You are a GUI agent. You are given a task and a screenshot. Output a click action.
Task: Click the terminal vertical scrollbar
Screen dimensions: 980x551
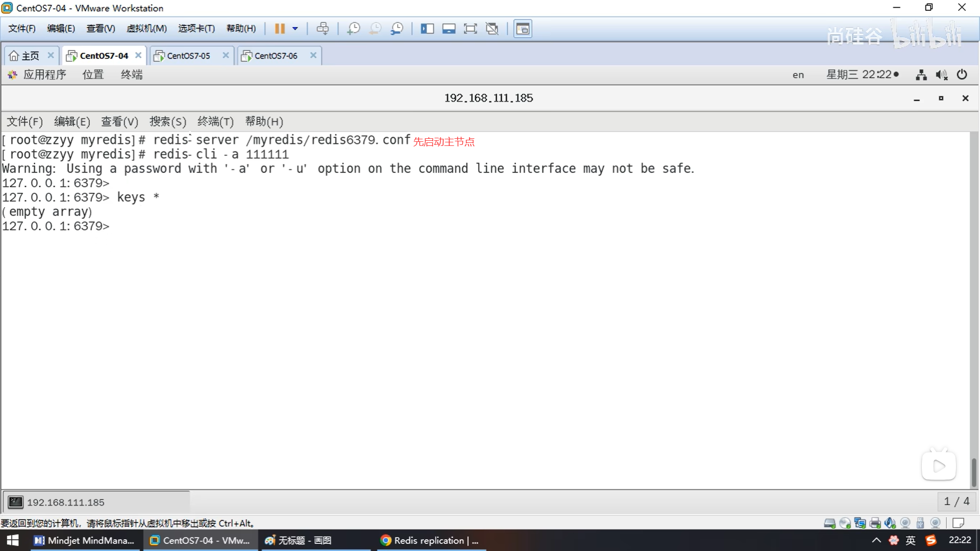click(x=973, y=471)
